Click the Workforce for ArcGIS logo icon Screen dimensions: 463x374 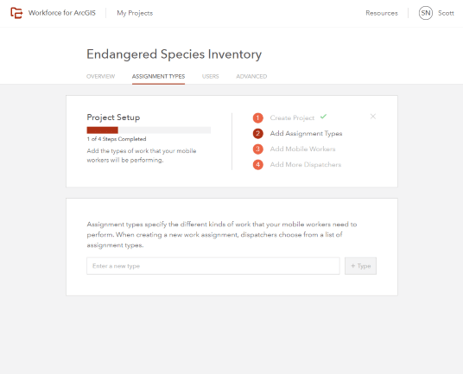[x=16, y=13]
